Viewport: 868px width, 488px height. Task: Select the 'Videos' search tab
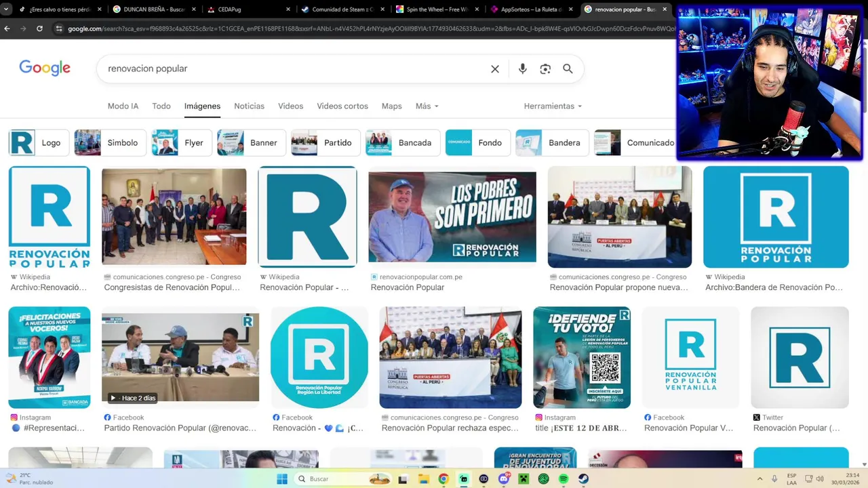[x=290, y=106]
